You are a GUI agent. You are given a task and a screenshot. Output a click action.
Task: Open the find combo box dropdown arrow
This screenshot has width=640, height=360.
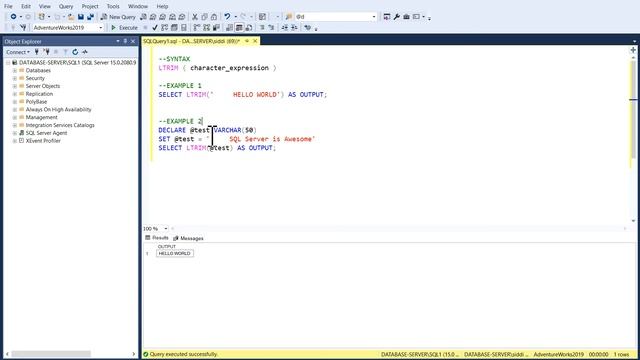point(373,17)
